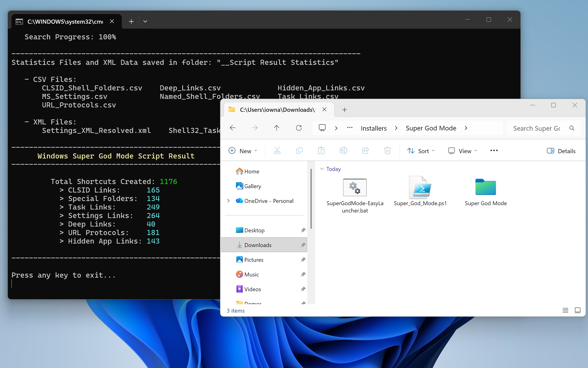Collapse the Today group header

coord(322,169)
